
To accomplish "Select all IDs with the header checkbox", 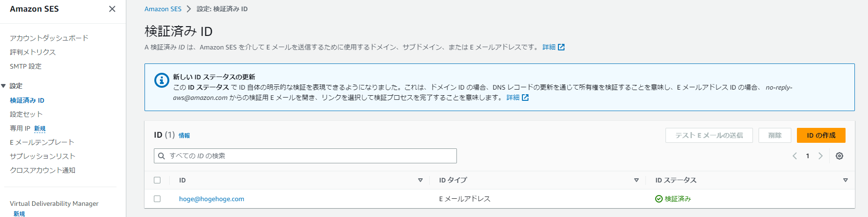I will click(157, 180).
